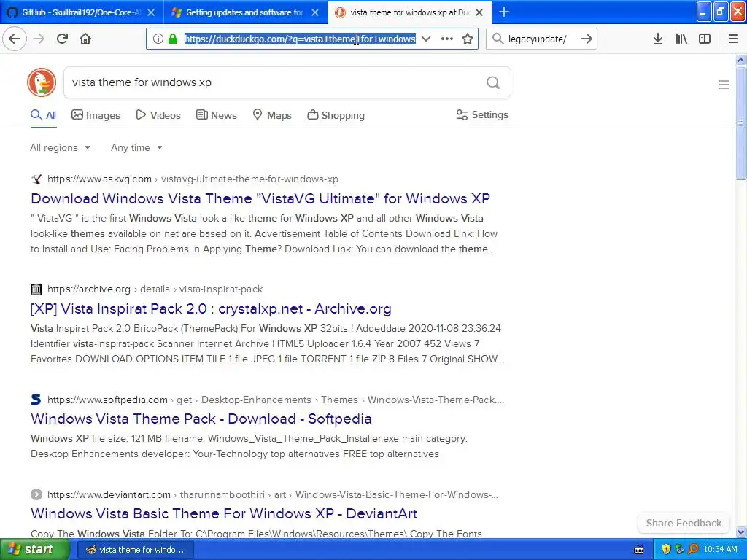Switch to Videos results
Screen dimensions: 747x560
pyautogui.click(x=158, y=115)
